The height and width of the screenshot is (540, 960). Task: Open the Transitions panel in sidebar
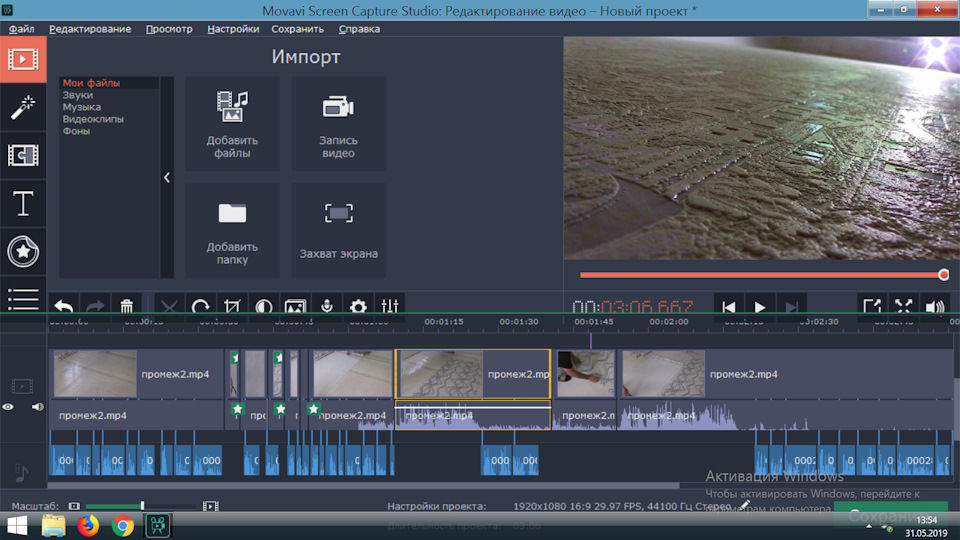22,155
